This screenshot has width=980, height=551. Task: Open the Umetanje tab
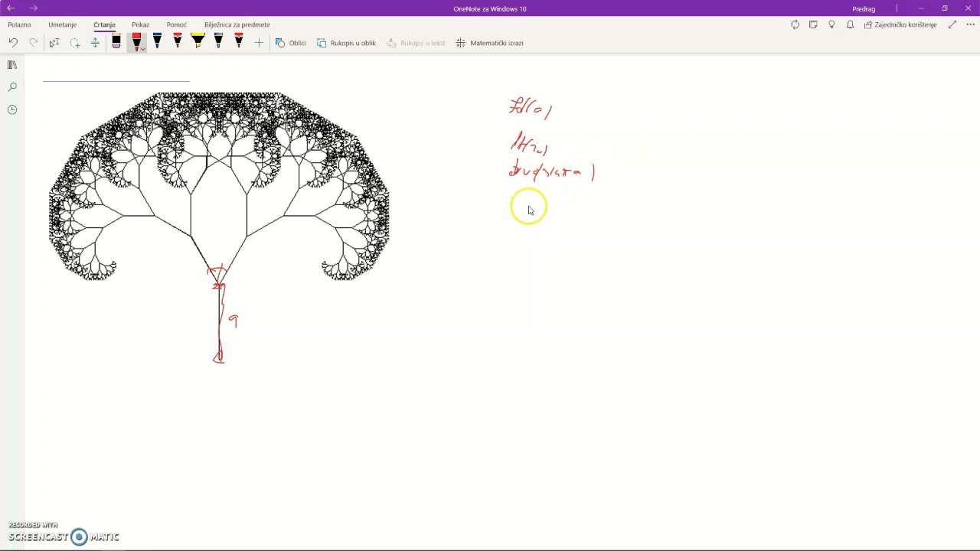(x=62, y=24)
